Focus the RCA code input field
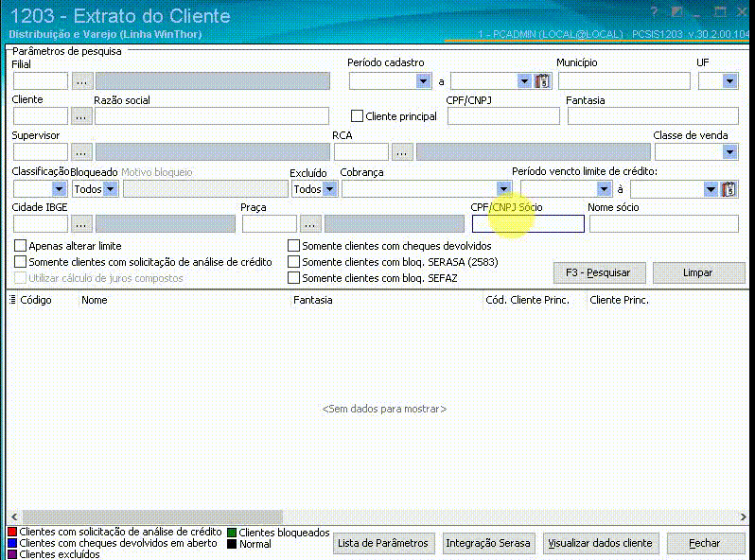The height and width of the screenshot is (560, 755). (361, 152)
